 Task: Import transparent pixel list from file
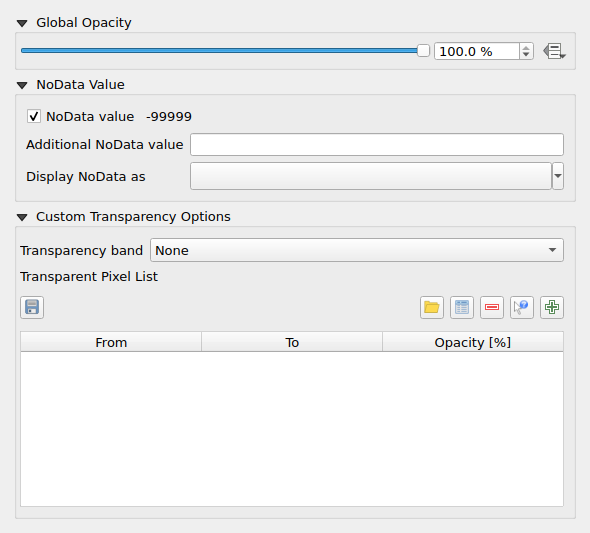tap(432, 307)
